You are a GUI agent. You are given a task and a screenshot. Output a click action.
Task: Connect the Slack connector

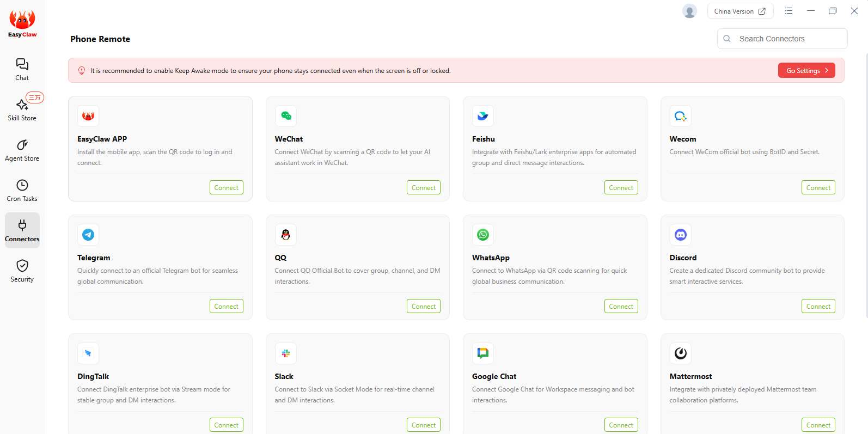423,425
